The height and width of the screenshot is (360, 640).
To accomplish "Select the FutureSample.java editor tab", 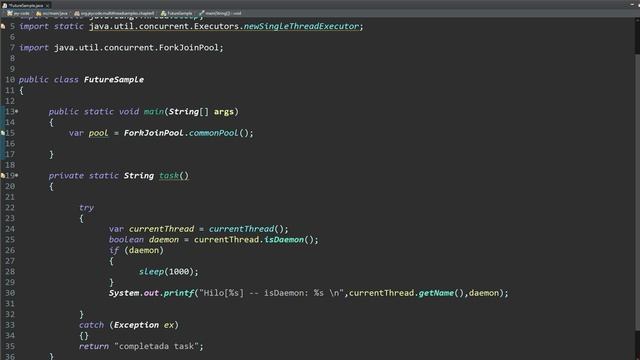I will 26,5.
